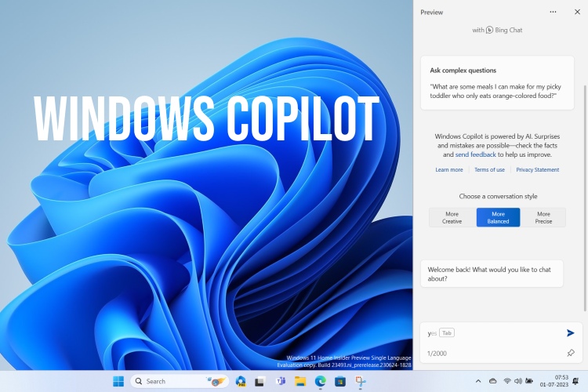Open the send feedback link

[476, 154]
